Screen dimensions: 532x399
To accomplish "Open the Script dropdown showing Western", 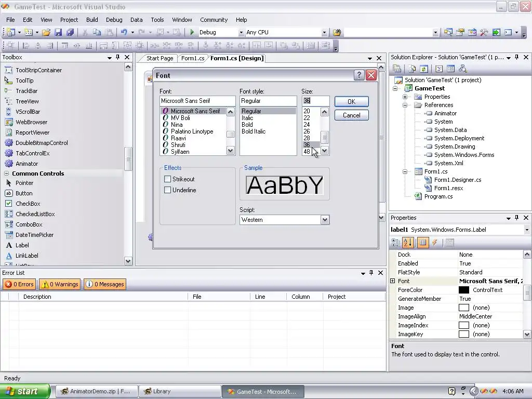I will (x=325, y=220).
